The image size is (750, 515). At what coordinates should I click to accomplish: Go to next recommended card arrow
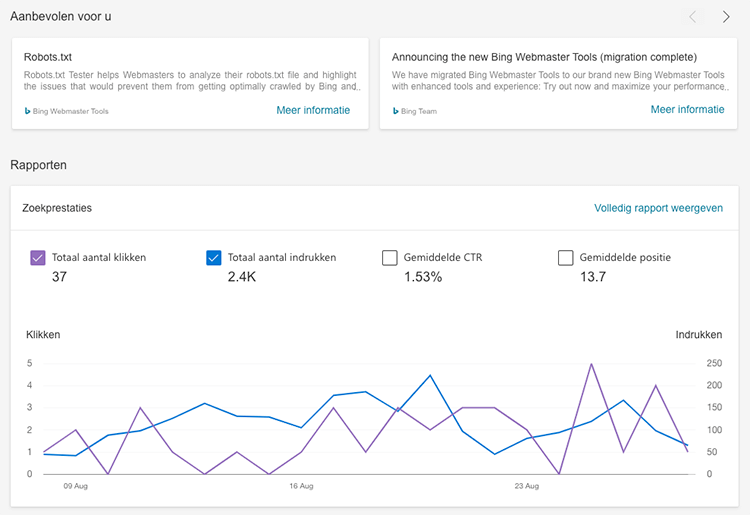(x=726, y=17)
